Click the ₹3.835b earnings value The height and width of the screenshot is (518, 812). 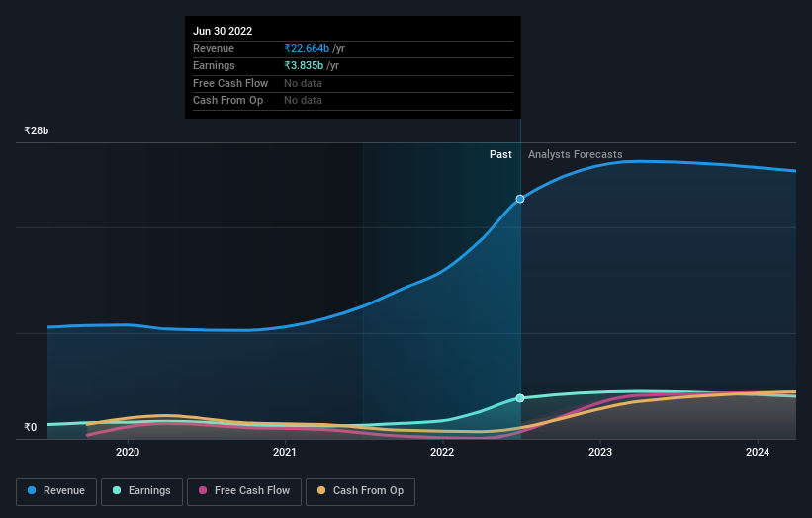pos(304,65)
